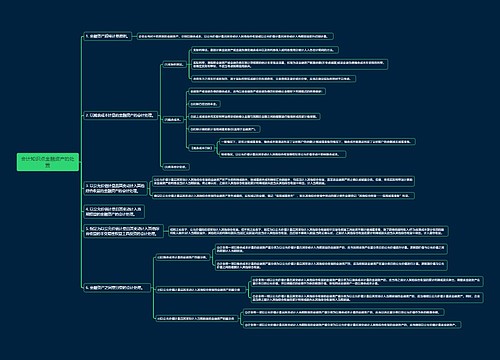Select third (3) sub-node under branch 6
500x360 pixels.
[196, 319]
